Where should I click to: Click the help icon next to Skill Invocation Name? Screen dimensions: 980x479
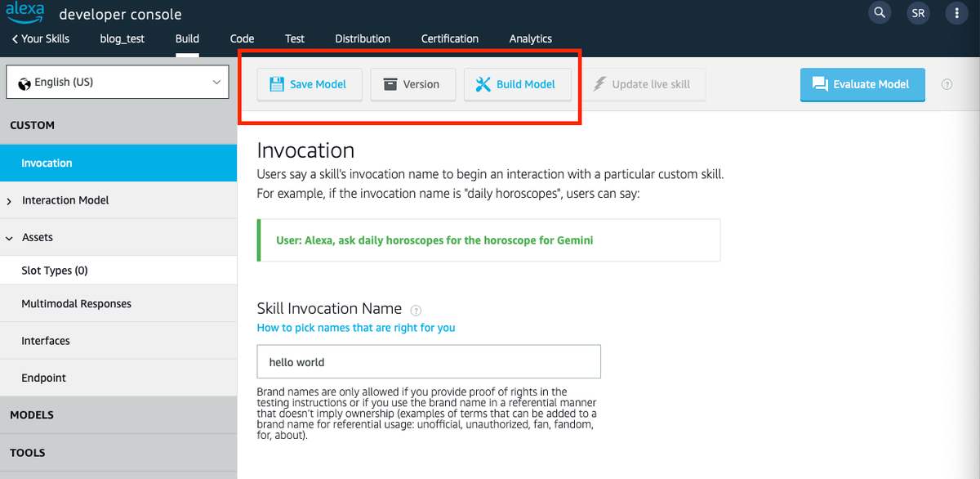[x=416, y=310]
